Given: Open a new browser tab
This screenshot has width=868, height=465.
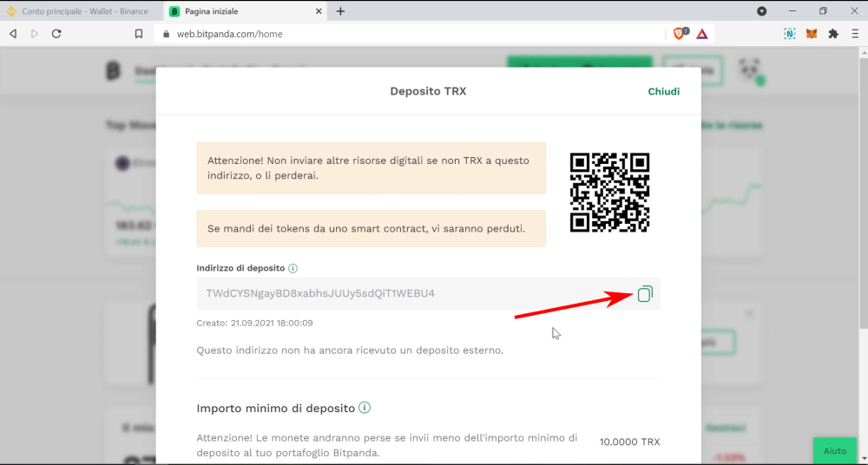Looking at the screenshot, I should click(340, 11).
